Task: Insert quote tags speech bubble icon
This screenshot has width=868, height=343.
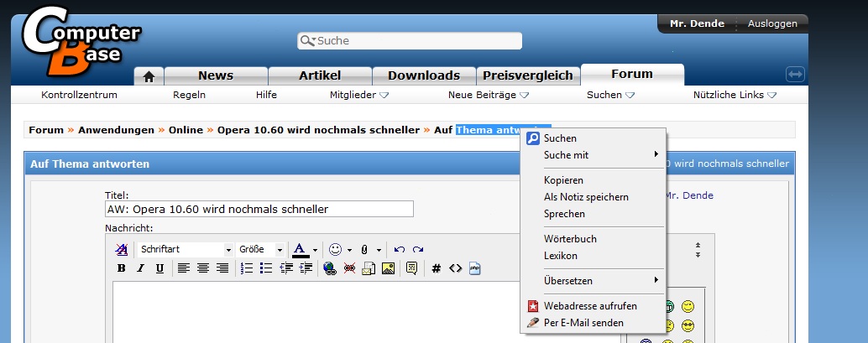Action: tap(411, 269)
